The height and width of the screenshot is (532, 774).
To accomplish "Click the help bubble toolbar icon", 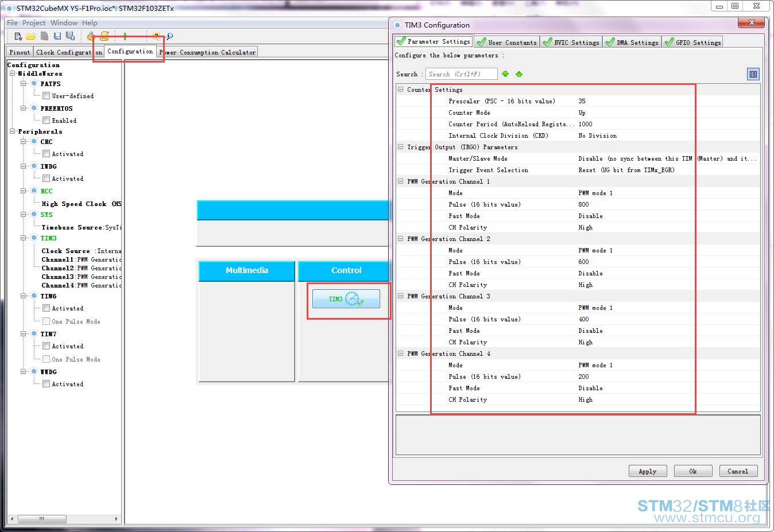I will coord(156,36).
